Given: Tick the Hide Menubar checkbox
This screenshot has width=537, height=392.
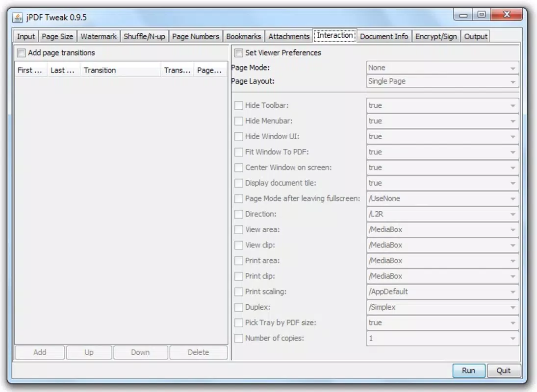Looking at the screenshot, I should click(x=239, y=121).
